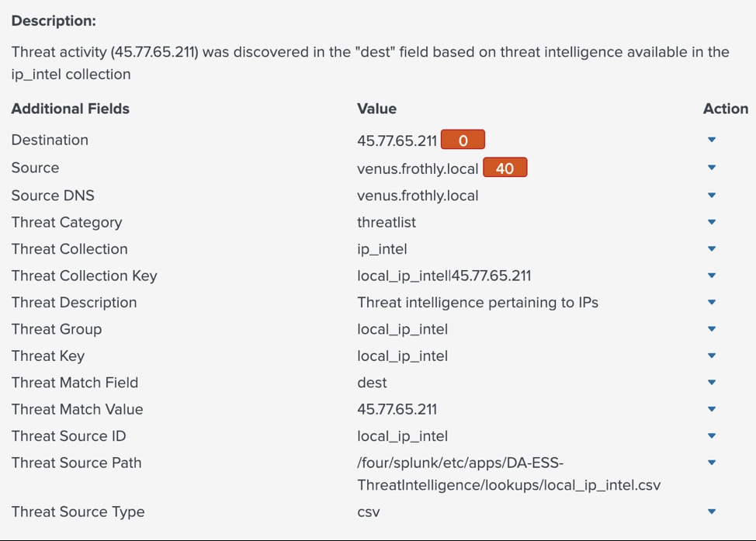Expand action arrow for Threat Source ID
Viewport: 756px width, 541px height.
coord(712,436)
